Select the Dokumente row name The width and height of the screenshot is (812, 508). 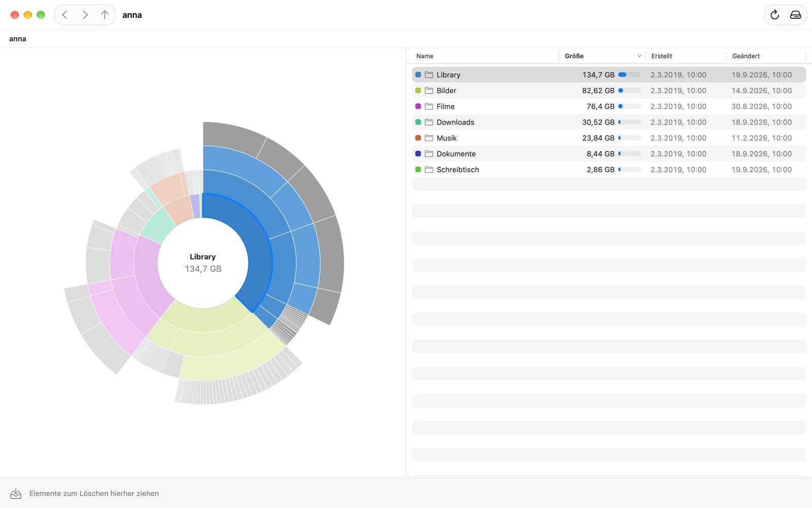coord(456,153)
